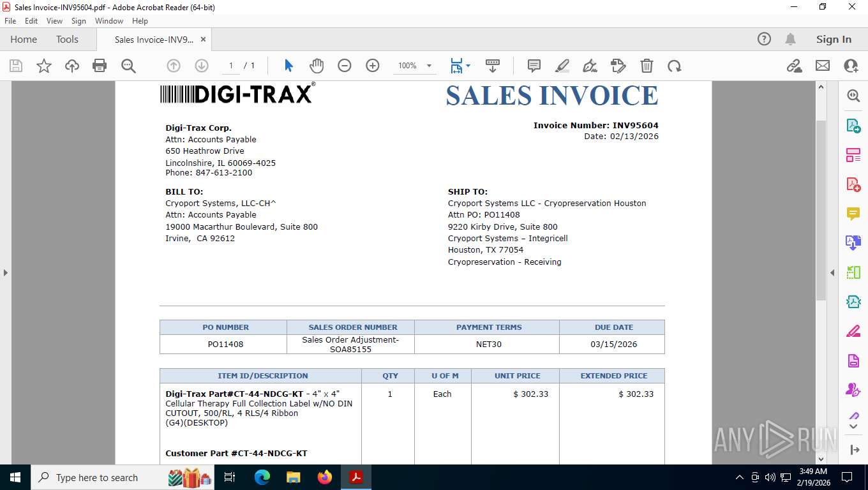Enable scrolling mode keyboard icon

[493, 66]
